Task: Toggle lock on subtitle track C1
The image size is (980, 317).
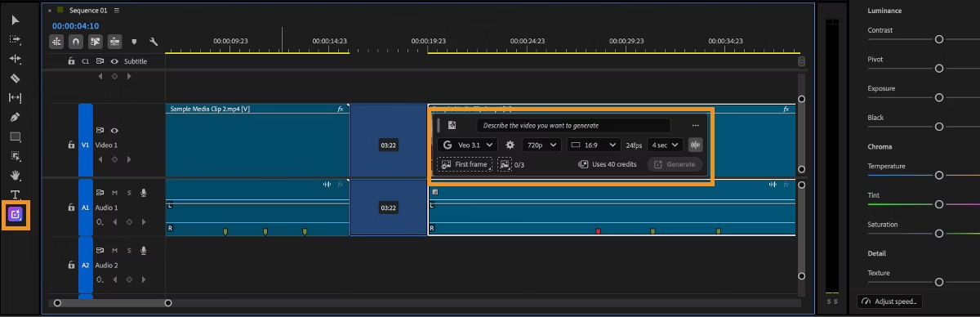Action: pos(71,61)
